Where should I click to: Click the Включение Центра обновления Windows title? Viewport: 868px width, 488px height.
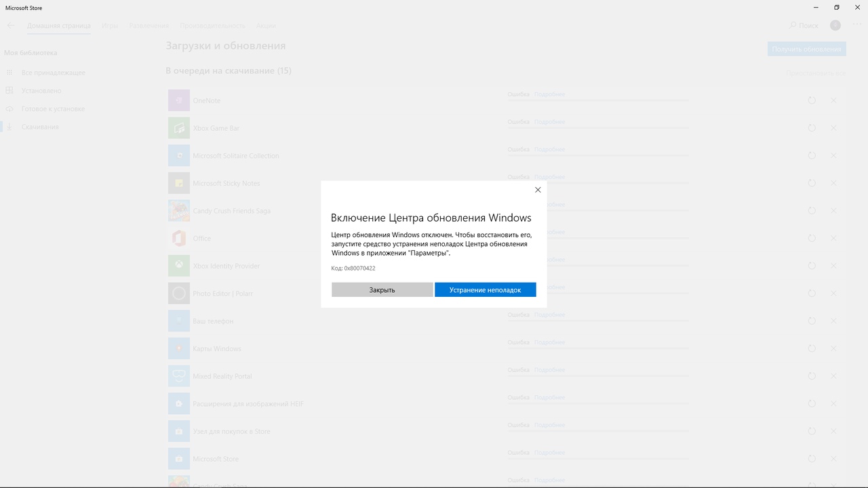[x=431, y=218]
